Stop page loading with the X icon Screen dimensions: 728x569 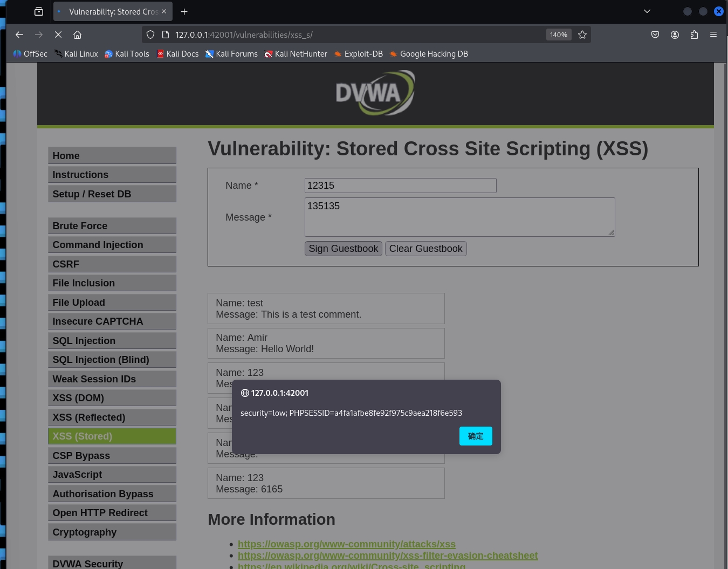coord(58,35)
